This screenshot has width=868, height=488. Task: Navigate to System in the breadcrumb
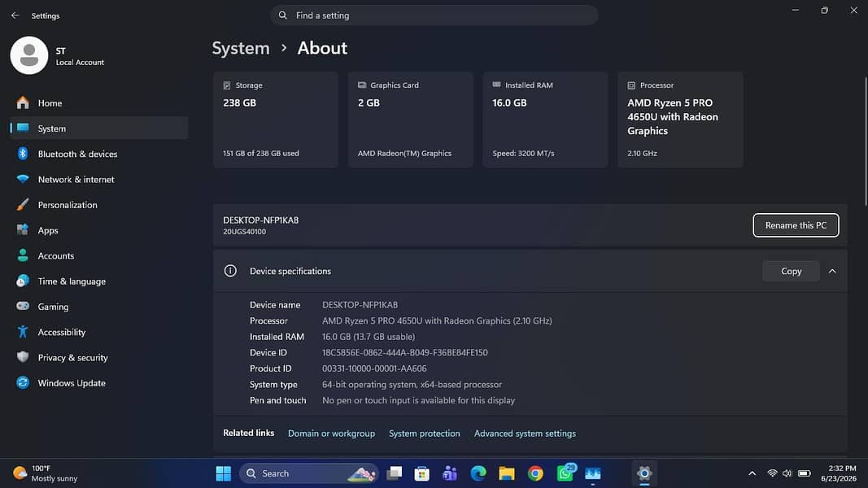click(x=241, y=48)
